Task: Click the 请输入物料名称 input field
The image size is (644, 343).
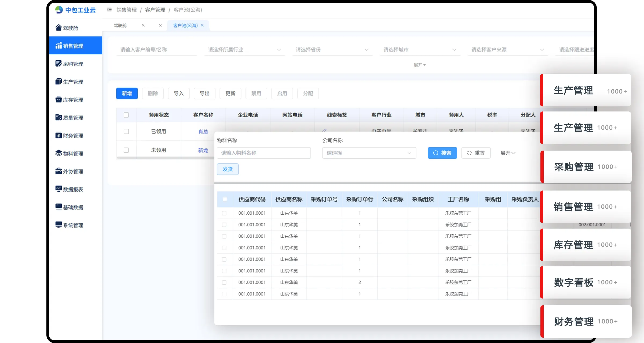Action: [264, 153]
